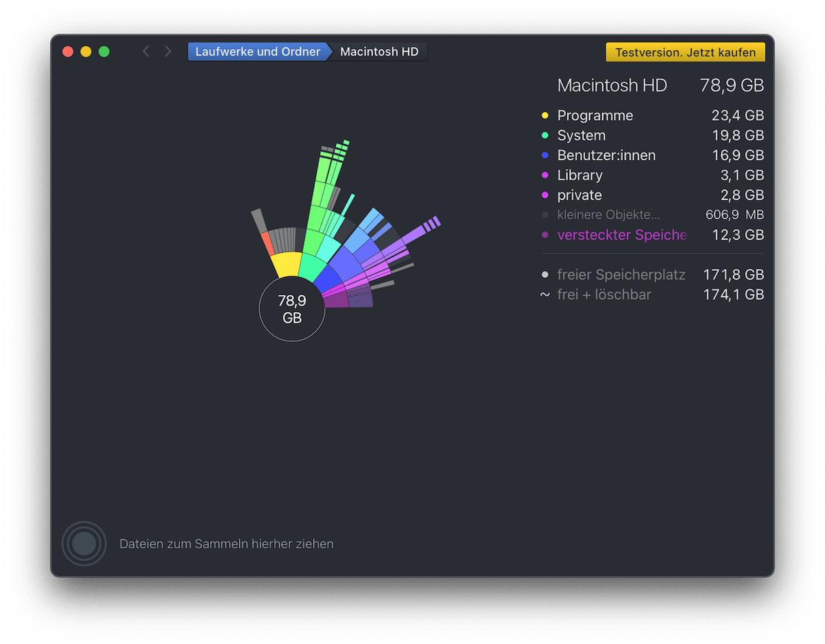Click the back navigation arrow
Screen dimensions: 825x644
[145, 52]
